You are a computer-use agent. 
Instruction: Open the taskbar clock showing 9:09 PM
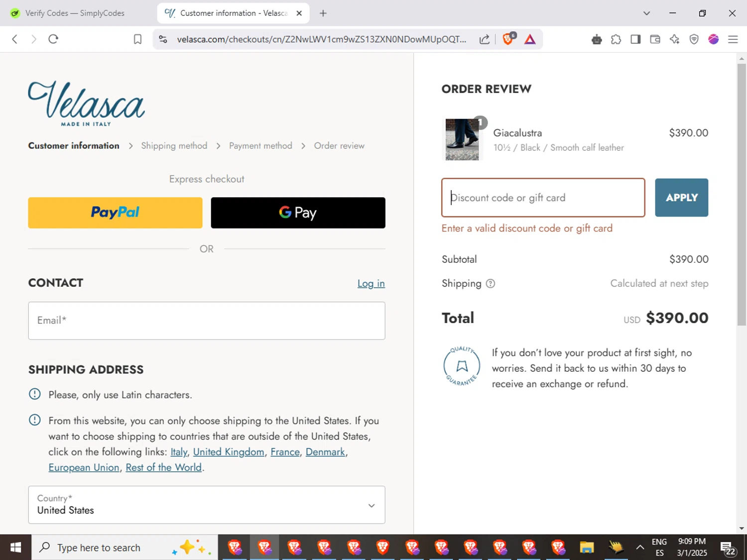[x=692, y=548]
